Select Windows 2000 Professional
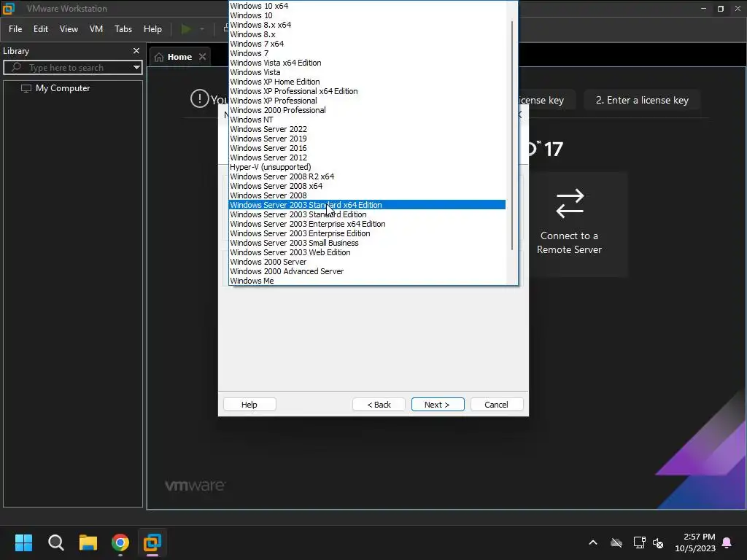The image size is (747, 560). 368,111
